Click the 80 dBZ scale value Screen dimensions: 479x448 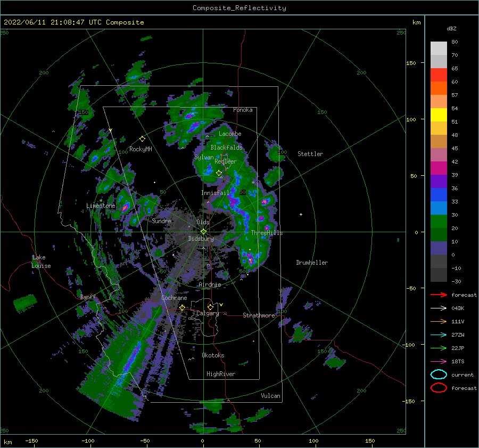455,42
